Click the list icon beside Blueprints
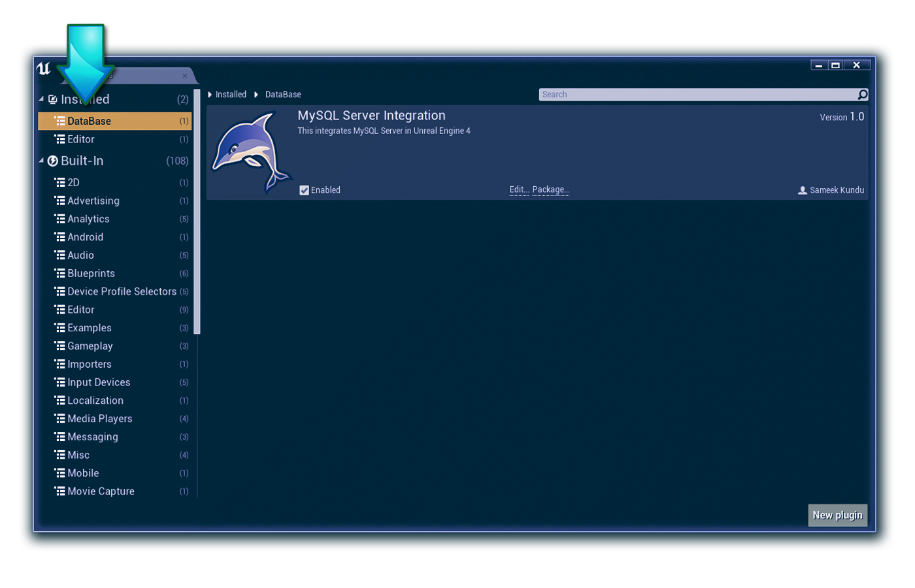This screenshot has height=588, width=915. (59, 273)
